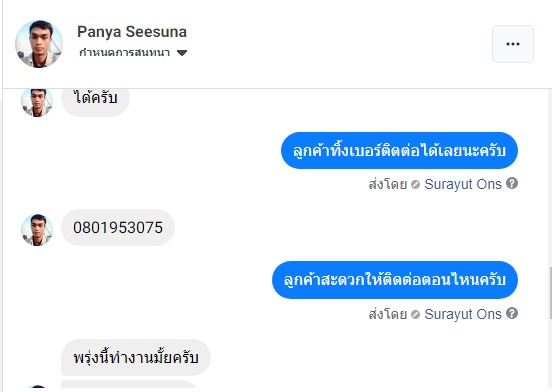Select the พรุ่งนี้ทำงานมั้ยครับ message bubble

[x=136, y=358]
